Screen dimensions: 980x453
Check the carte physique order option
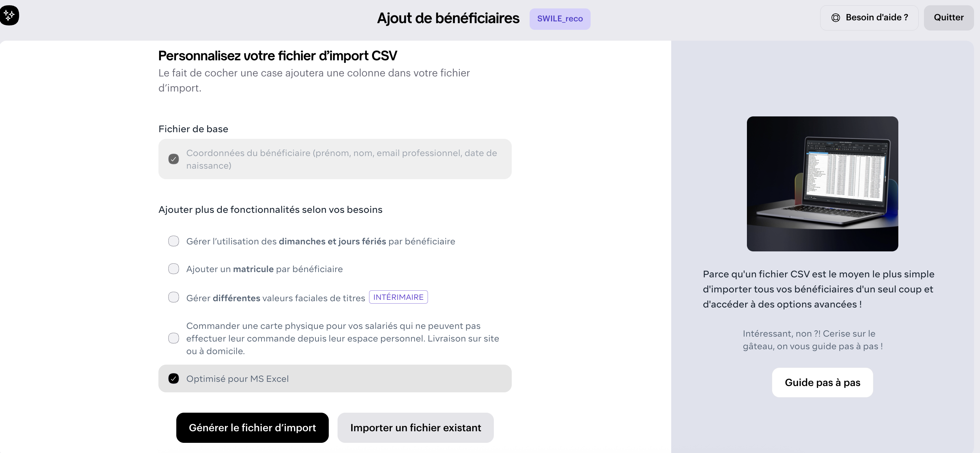coord(173,338)
